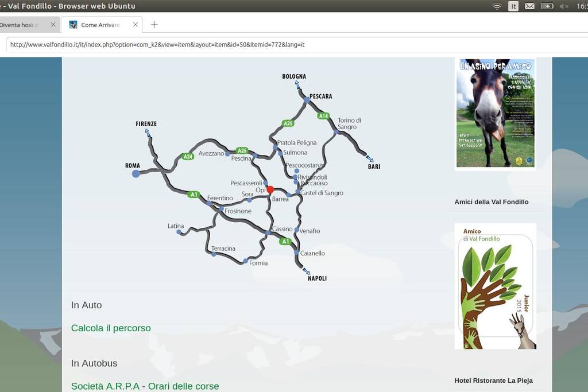Click the A25 badge near Pescina
This screenshot has height=392, width=588.
[242, 150]
